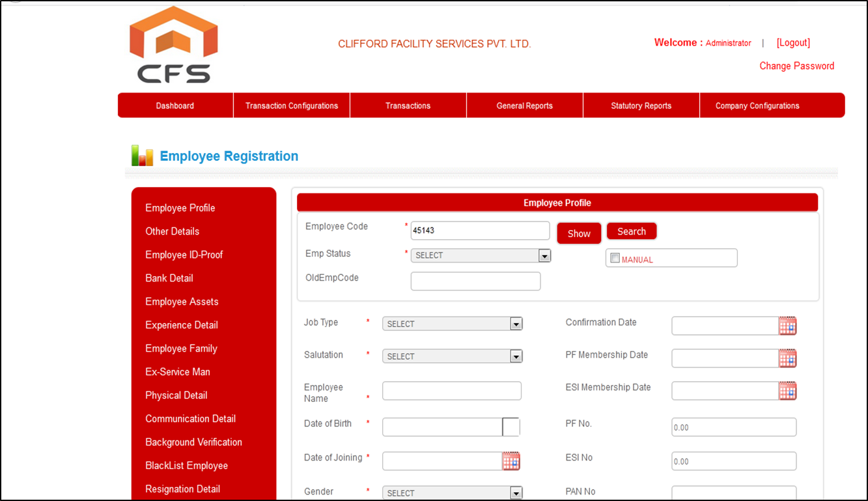The image size is (868, 501).
Task: Click the PF No. input field
Action: (x=734, y=427)
